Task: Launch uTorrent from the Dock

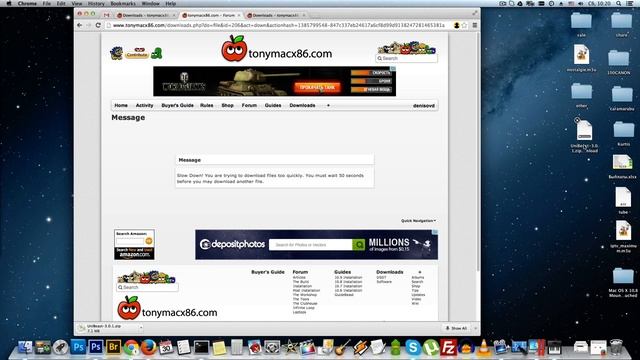Action: 431,347
